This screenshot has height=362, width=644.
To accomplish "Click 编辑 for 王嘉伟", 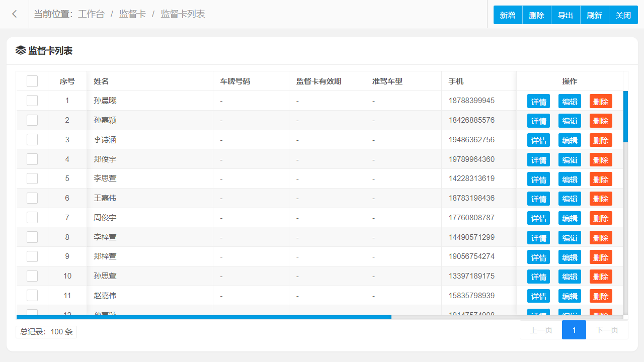I will click(570, 199).
